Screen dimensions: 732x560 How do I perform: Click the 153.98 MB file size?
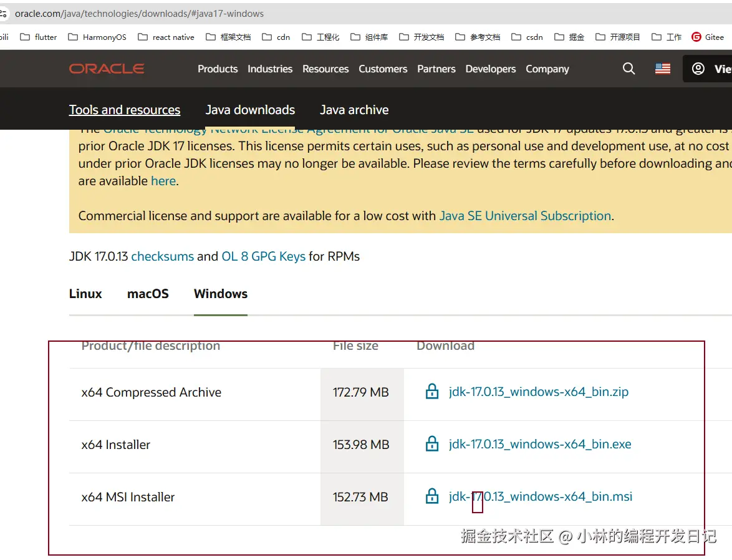pyautogui.click(x=361, y=445)
